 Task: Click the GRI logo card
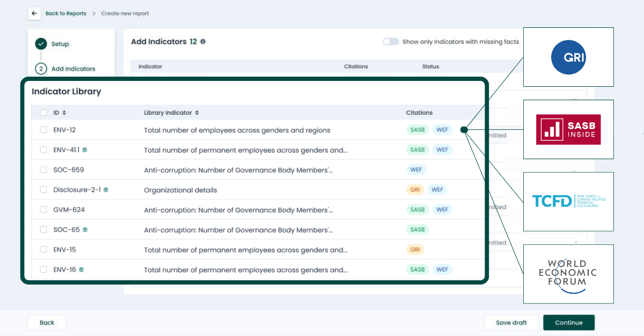568,57
